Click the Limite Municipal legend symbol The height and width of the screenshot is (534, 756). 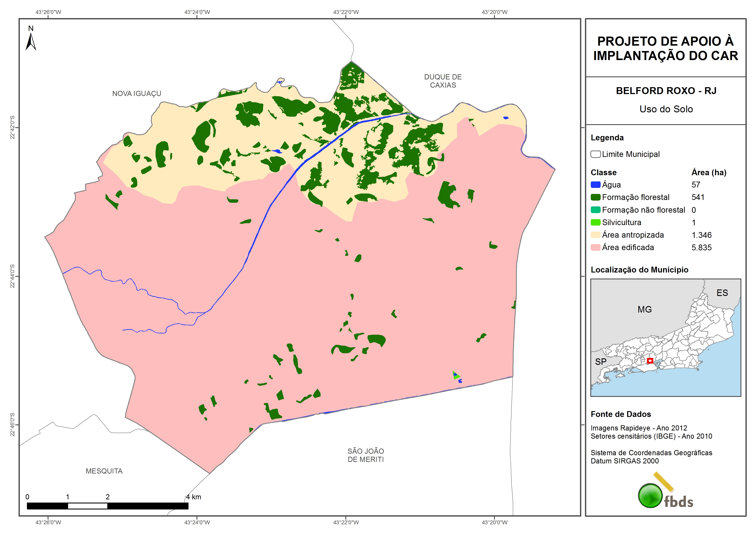(595, 154)
